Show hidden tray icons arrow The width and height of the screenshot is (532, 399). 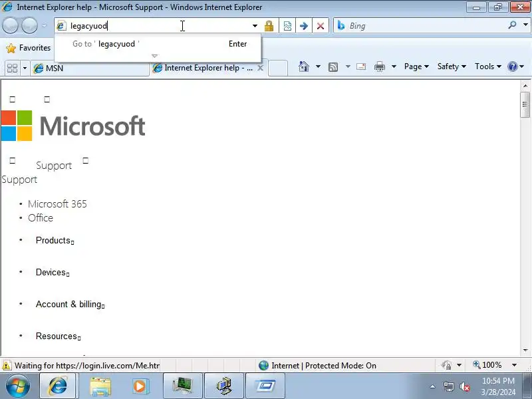tap(433, 386)
